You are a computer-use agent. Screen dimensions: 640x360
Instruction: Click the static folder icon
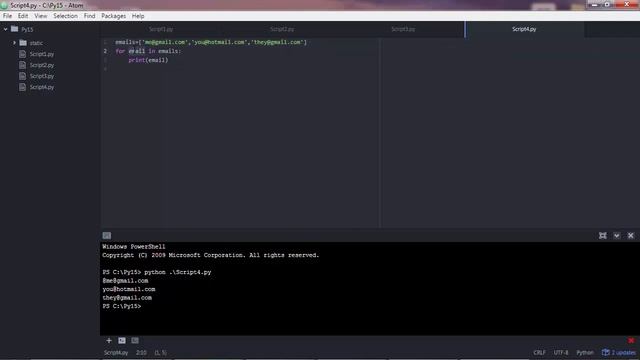click(23, 42)
